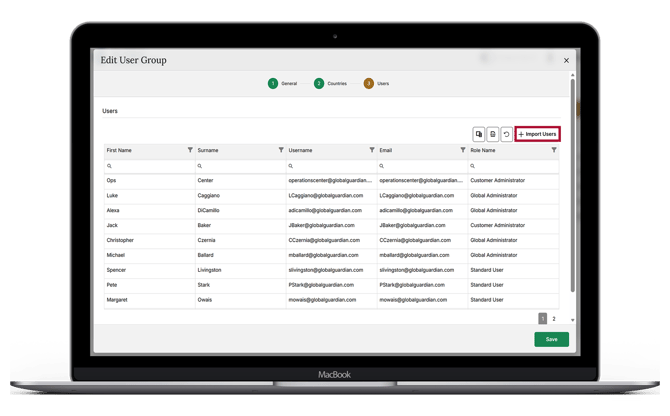Click the green Save button
The image size is (670, 416).
point(551,339)
